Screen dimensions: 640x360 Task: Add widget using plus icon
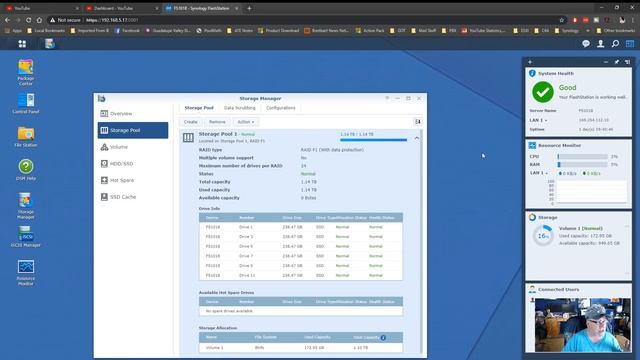530,62
